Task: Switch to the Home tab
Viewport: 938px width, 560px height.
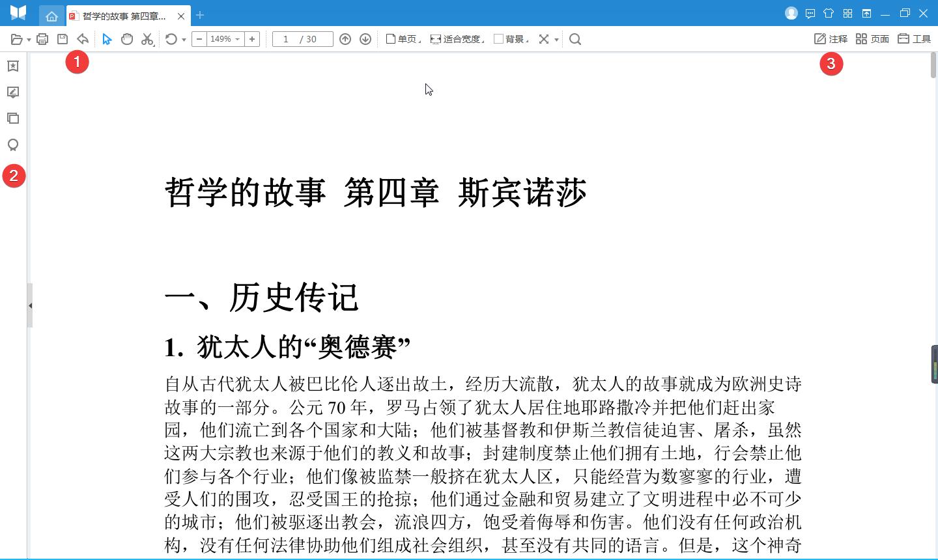Action: pyautogui.click(x=52, y=16)
